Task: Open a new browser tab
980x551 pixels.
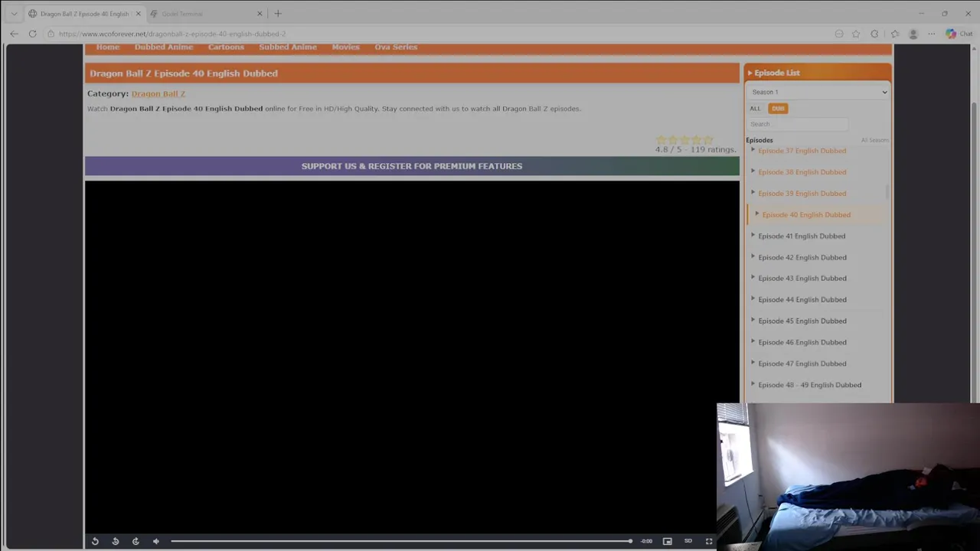Action: (278, 14)
